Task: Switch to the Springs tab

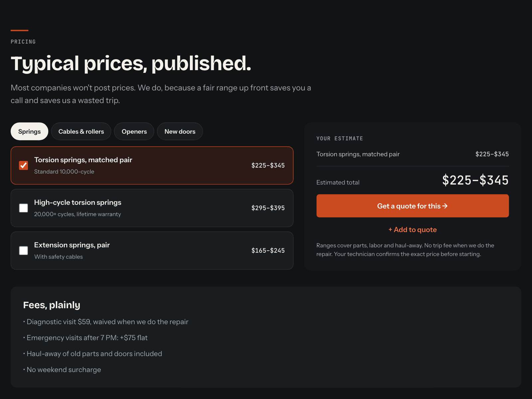Action: 29,131
